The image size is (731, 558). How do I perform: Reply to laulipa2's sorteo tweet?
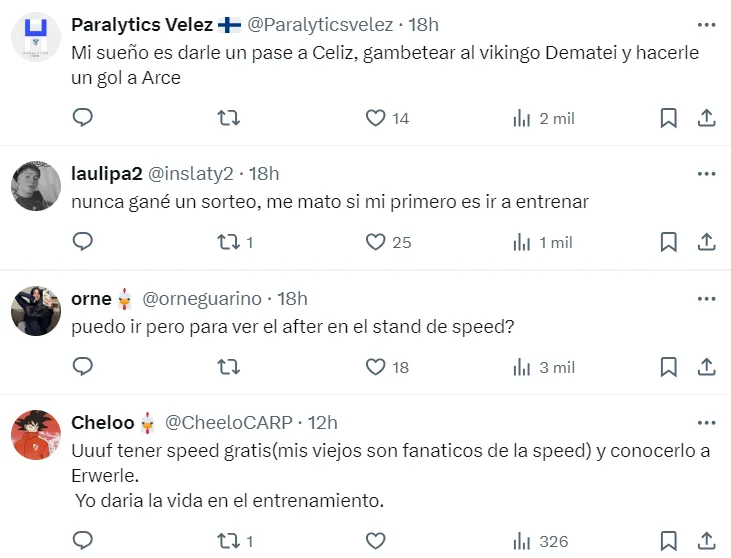click(83, 242)
